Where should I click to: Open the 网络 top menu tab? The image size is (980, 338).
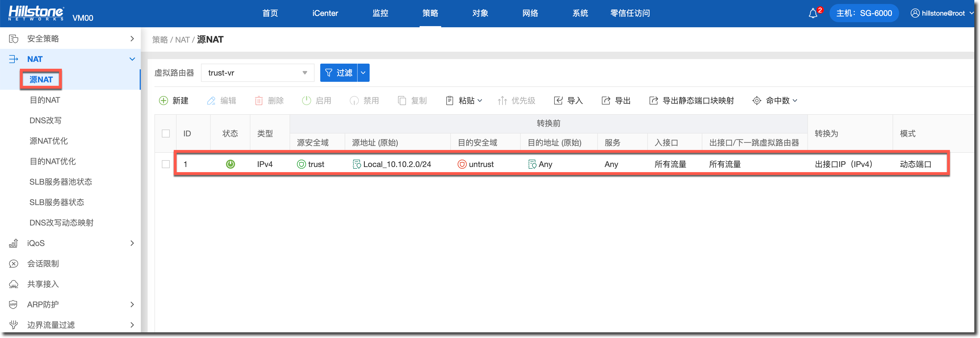pos(530,13)
